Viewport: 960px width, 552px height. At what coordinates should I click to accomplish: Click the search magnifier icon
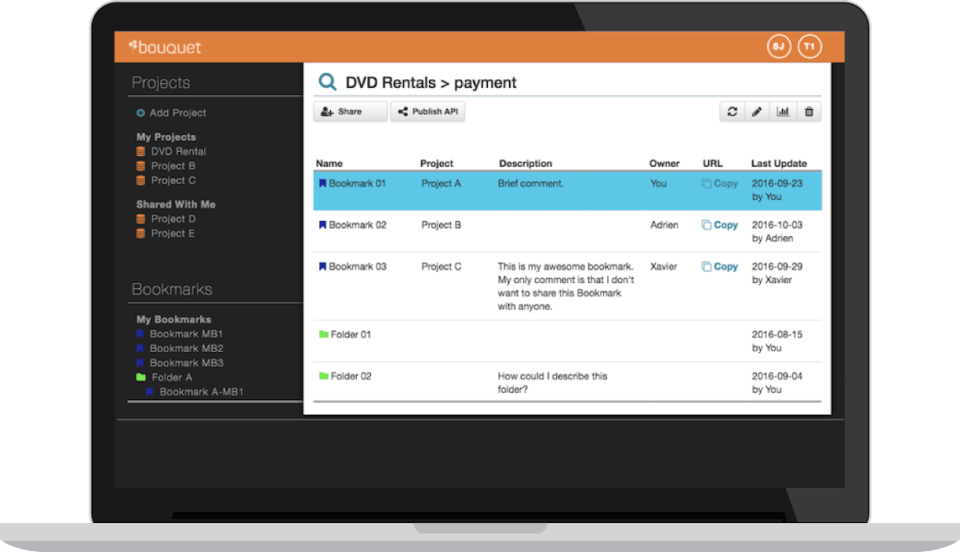(328, 82)
